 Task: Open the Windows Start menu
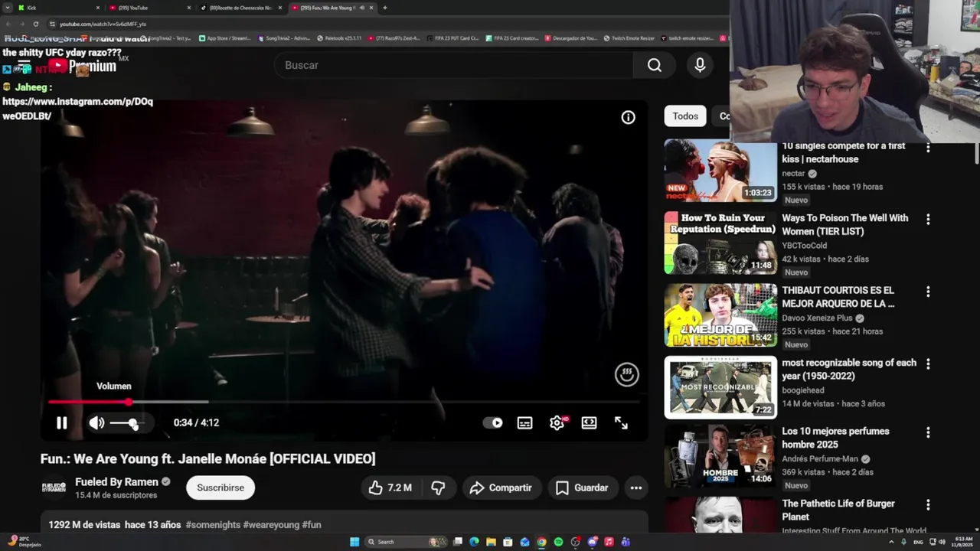354,542
